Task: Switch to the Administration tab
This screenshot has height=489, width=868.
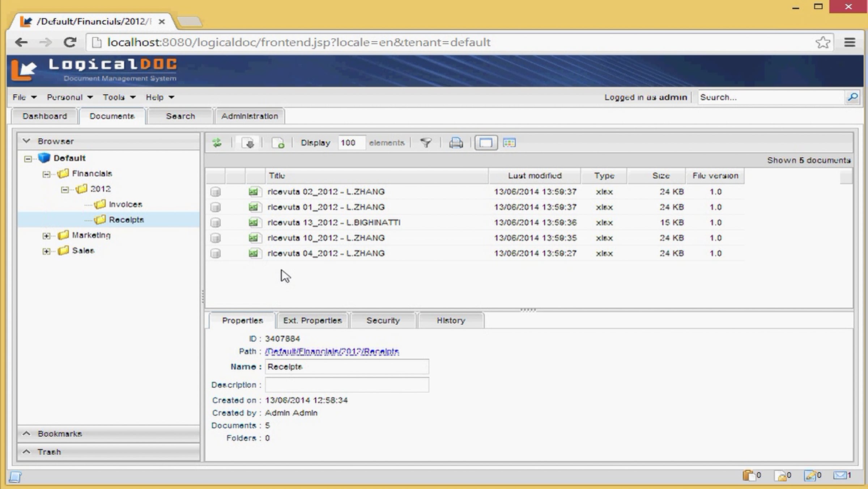Action: click(250, 116)
